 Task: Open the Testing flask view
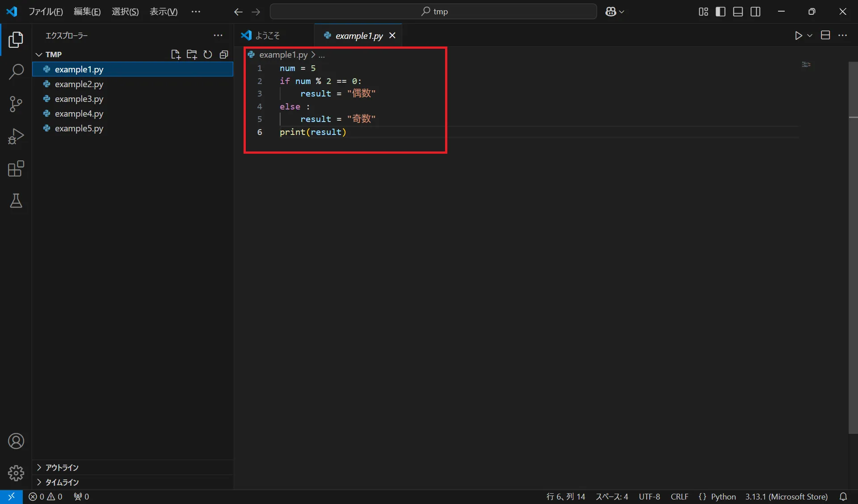point(16,201)
